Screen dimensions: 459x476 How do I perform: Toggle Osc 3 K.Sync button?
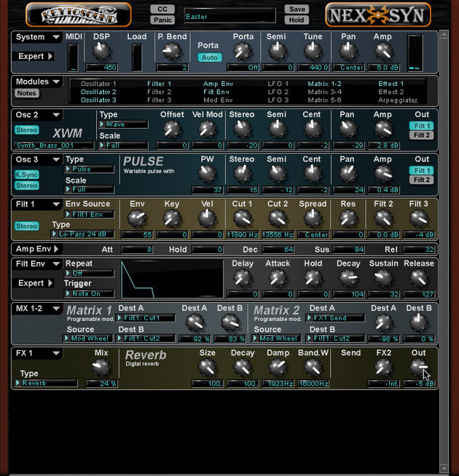[27, 175]
